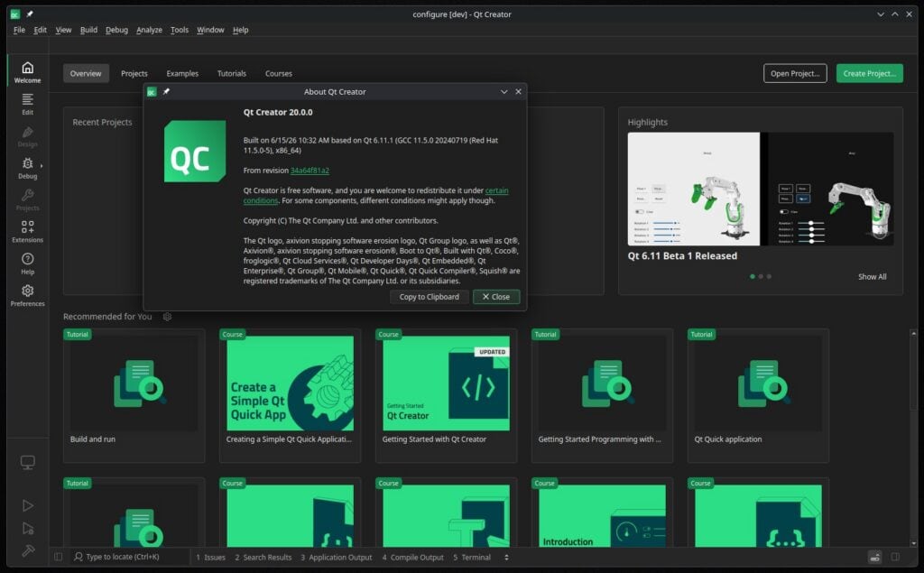Switch to Welcome mode in the left sidebar
Image resolution: width=924 pixels, height=573 pixels.
coord(28,72)
